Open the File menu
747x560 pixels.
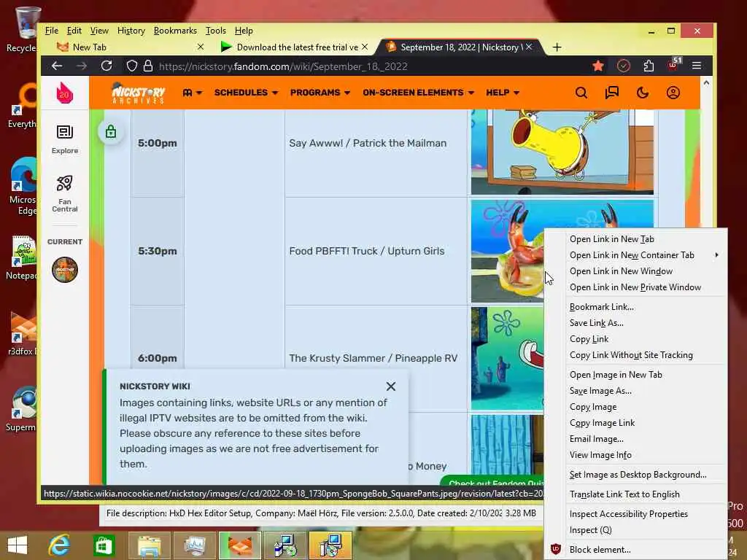click(x=52, y=31)
